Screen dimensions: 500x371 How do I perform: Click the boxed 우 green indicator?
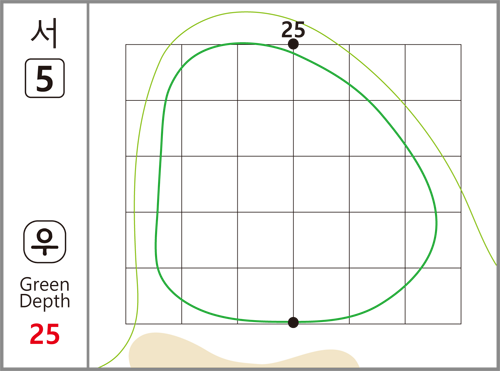pyautogui.click(x=45, y=242)
